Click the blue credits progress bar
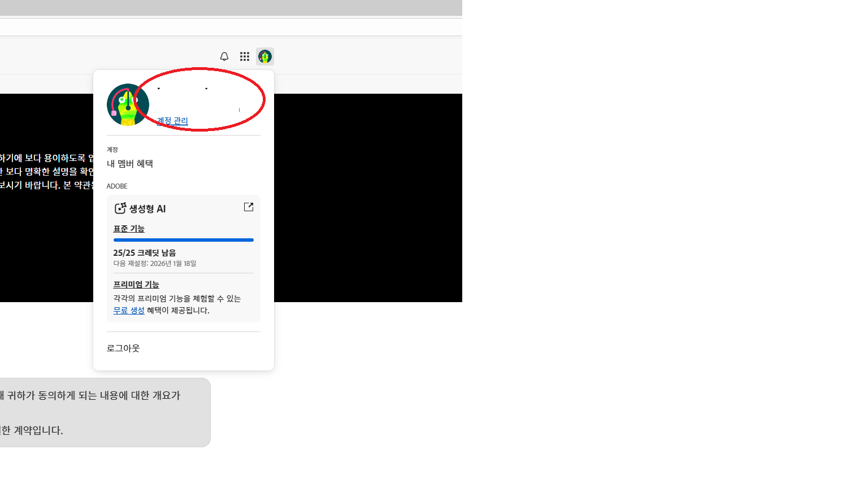Viewport: 868px width, 493px height. pyautogui.click(x=184, y=240)
